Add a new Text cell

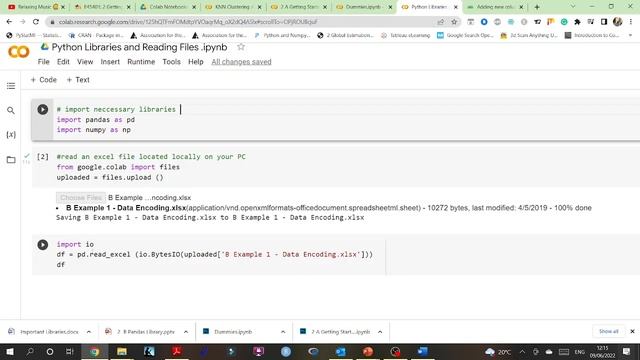78,80
